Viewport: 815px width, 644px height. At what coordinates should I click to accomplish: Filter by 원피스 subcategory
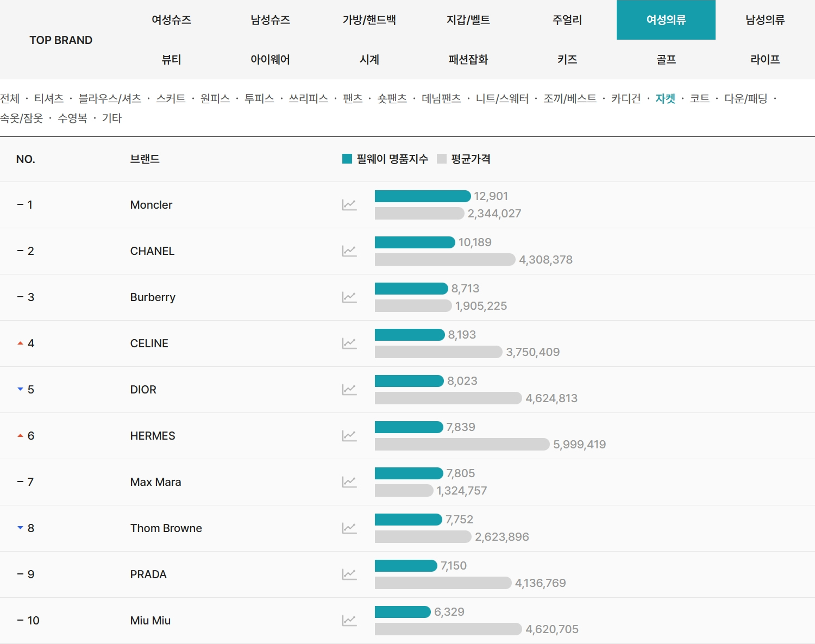(215, 98)
